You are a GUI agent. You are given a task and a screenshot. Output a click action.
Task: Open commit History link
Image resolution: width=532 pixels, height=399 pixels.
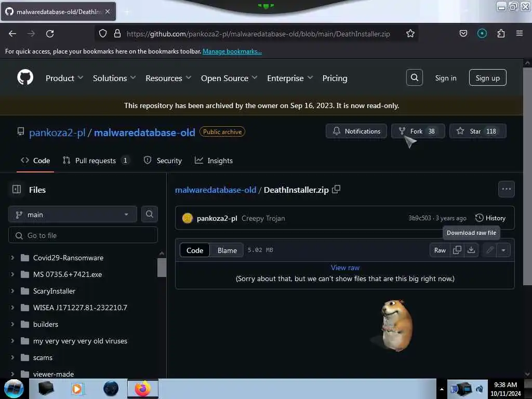click(x=490, y=218)
